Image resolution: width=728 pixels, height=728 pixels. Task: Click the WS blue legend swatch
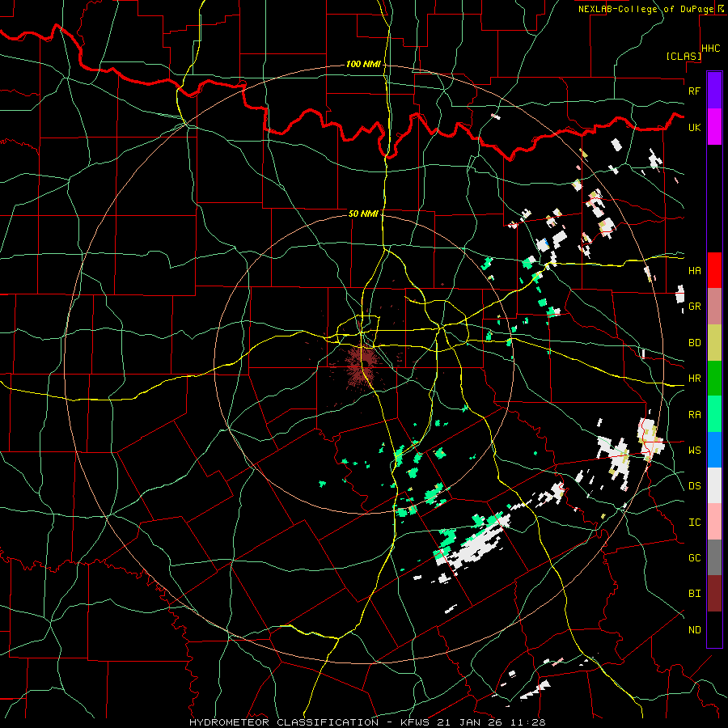714,450
